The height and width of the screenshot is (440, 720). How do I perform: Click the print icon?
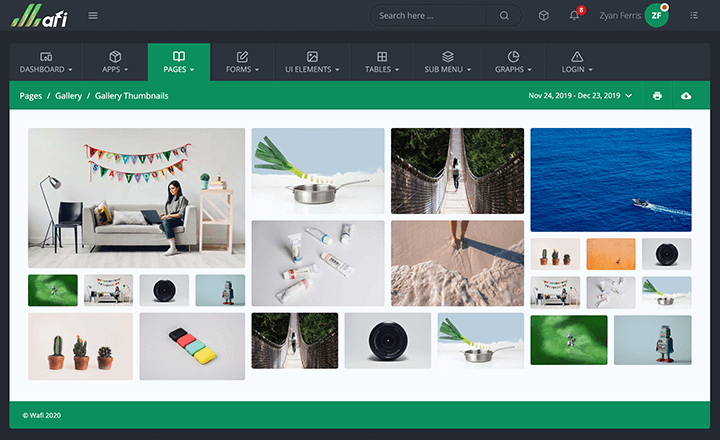pos(657,96)
